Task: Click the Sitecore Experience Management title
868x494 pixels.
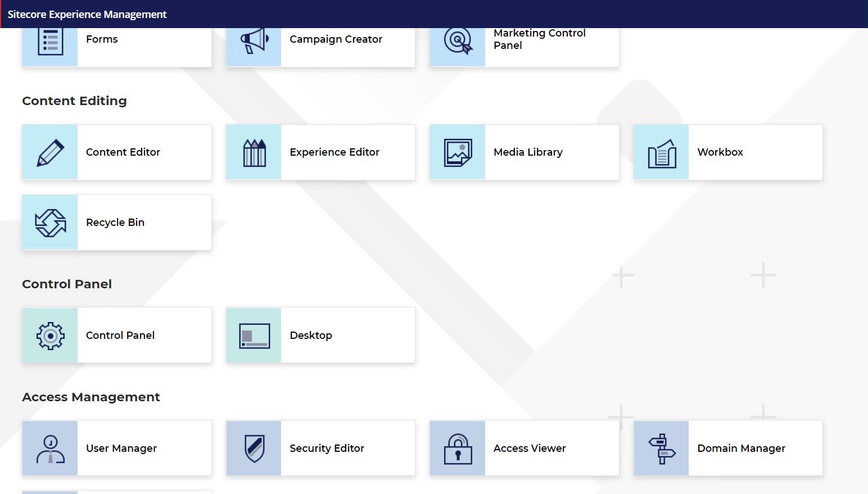Action: 87,14
